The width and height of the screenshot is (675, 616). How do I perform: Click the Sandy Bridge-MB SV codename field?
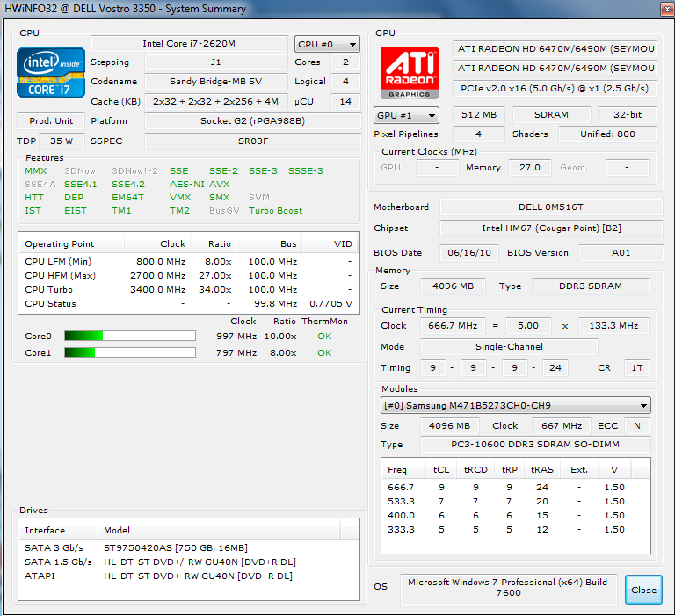(215, 82)
